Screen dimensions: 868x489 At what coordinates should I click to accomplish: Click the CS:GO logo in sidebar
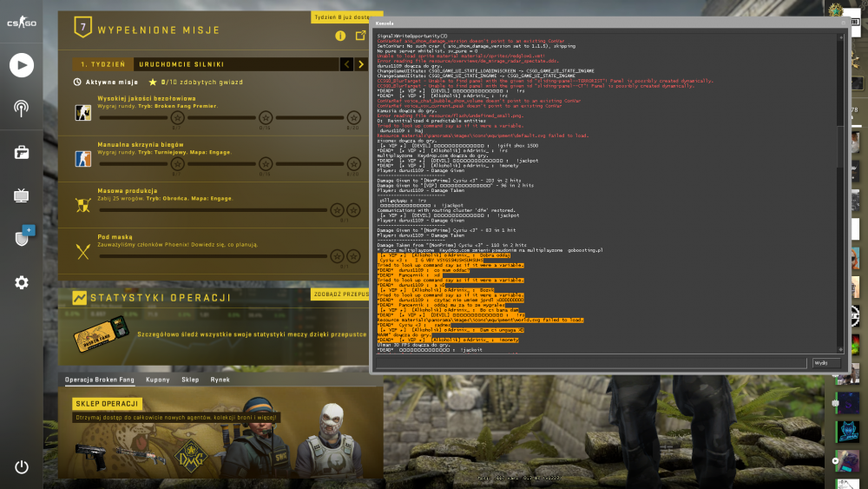[22, 23]
